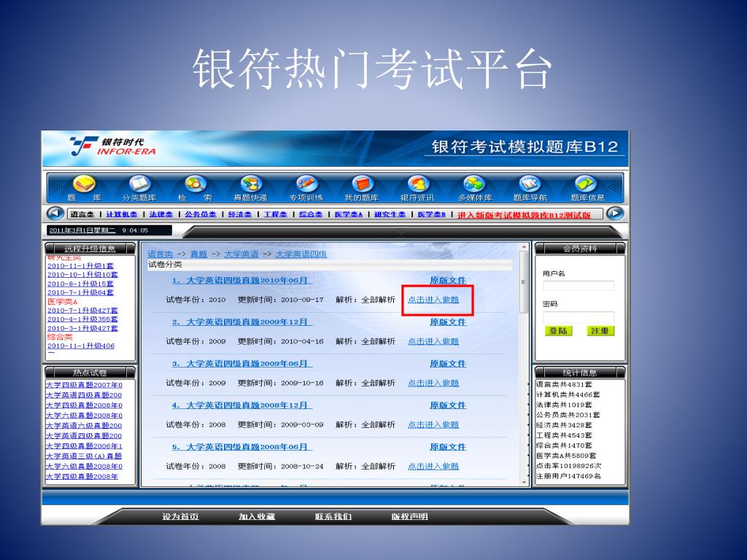Open 大学英语四级真题2009年12月 paper title
Viewport: 747px width, 560px height.
click(x=242, y=322)
